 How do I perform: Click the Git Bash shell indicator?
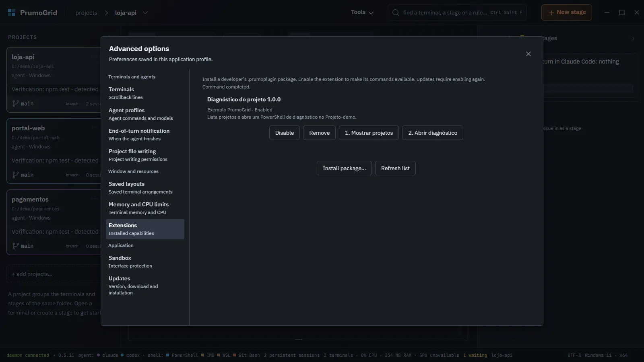click(246, 356)
